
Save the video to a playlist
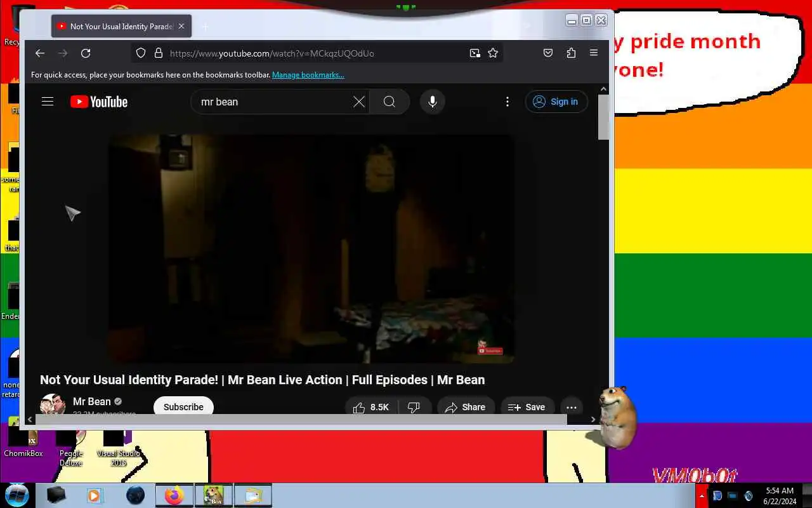[x=527, y=407]
